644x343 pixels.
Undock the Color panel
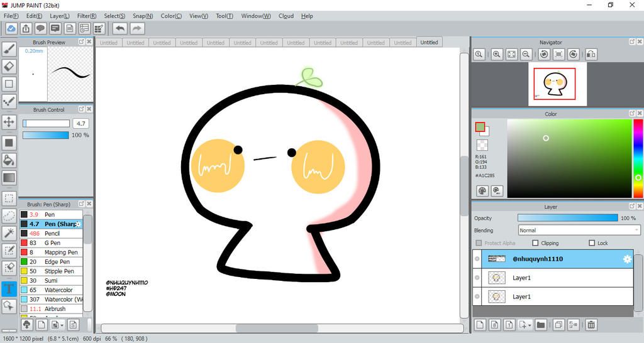631,113
